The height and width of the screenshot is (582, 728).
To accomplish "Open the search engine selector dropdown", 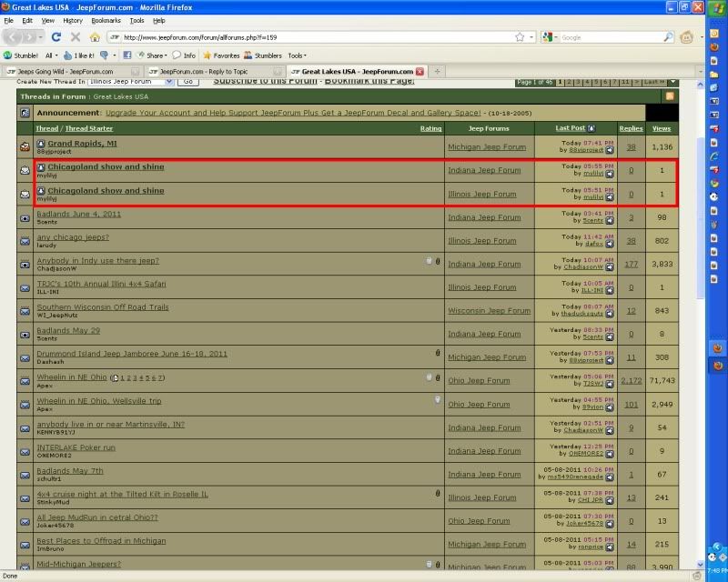I will 550,37.
